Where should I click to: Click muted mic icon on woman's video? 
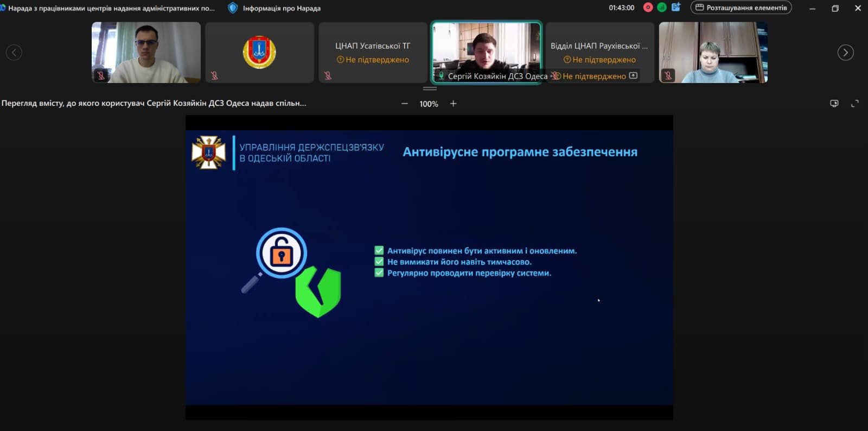(x=668, y=75)
